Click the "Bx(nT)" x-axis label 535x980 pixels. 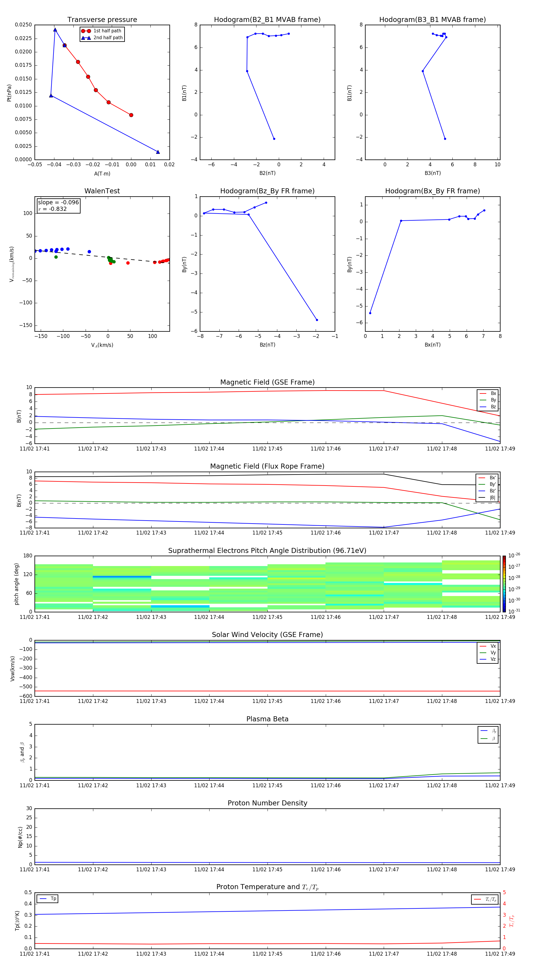[432, 345]
